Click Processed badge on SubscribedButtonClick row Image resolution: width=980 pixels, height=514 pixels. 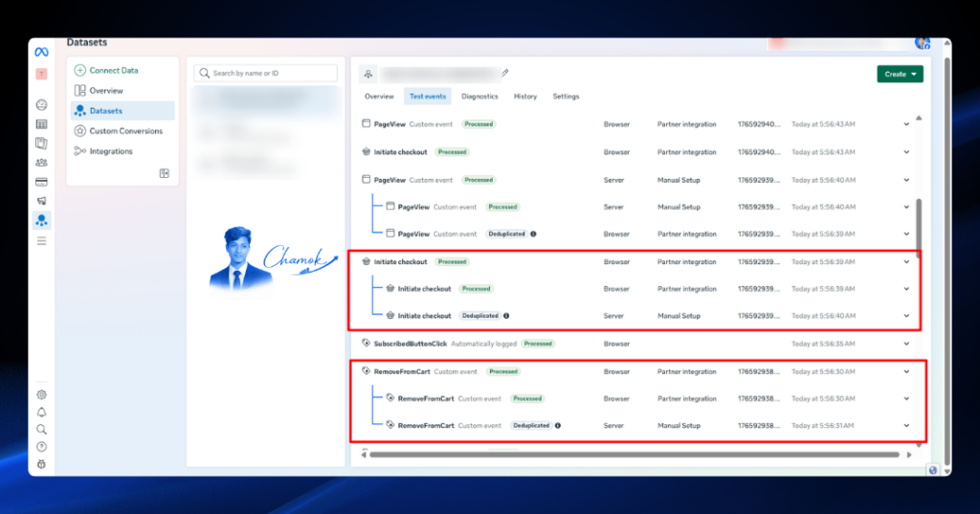point(538,344)
